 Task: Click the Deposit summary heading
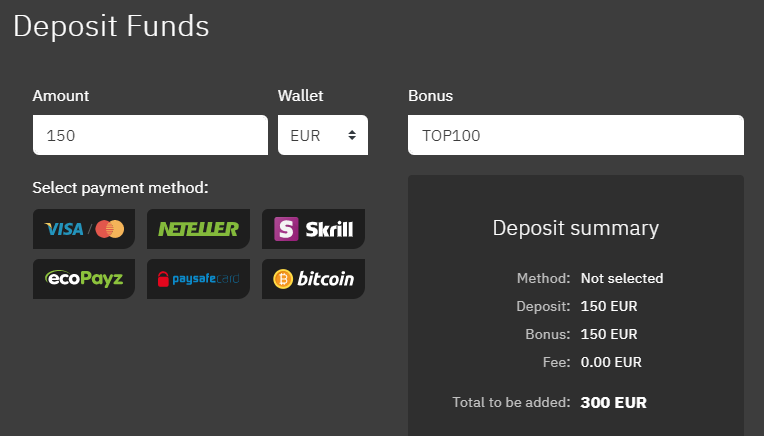pos(575,228)
